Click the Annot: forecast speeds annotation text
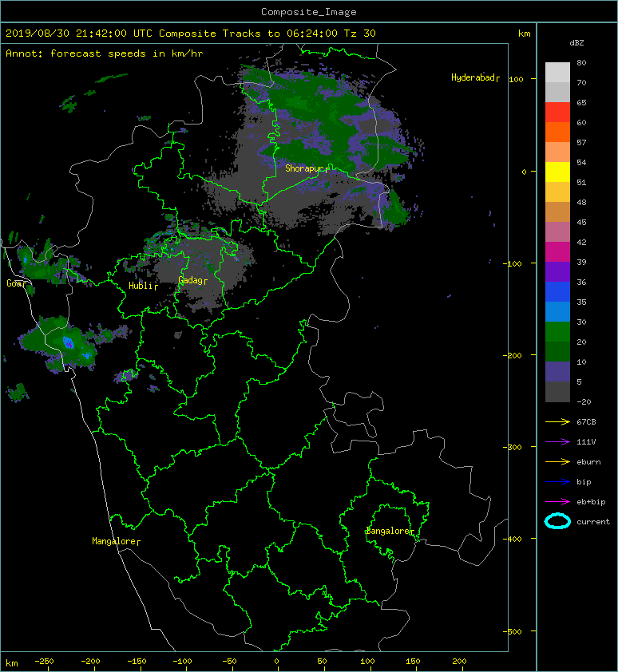 (x=105, y=53)
